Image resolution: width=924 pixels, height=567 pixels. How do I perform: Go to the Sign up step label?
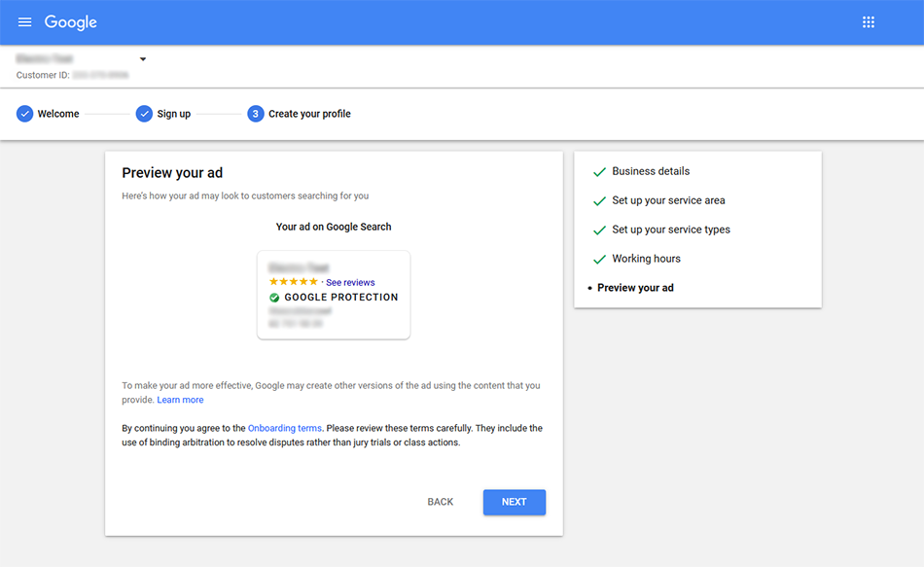(174, 114)
